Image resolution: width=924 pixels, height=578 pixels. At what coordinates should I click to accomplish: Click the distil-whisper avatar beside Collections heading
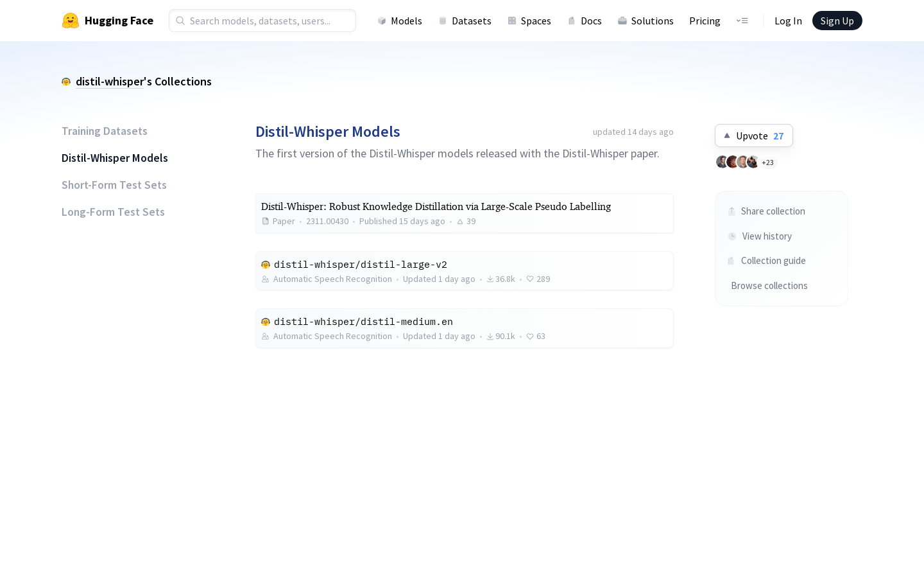click(66, 82)
